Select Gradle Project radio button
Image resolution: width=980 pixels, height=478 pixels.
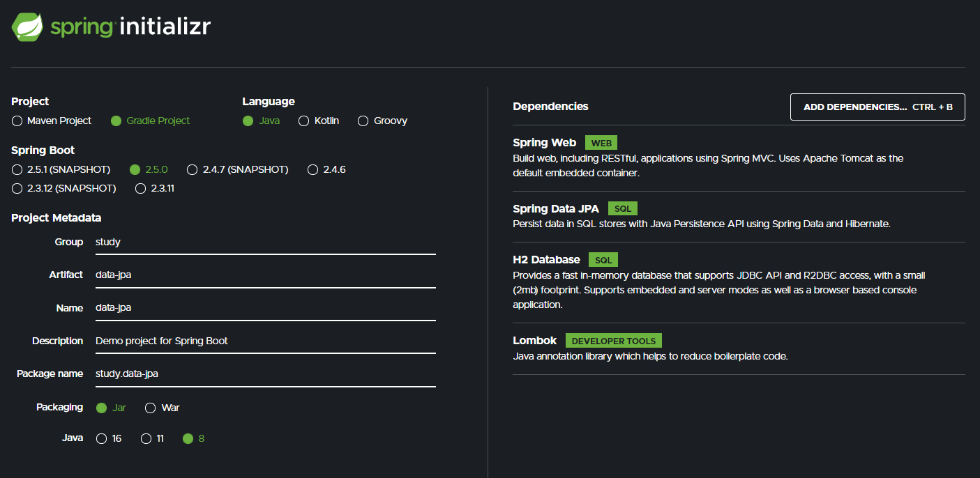(x=150, y=121)
